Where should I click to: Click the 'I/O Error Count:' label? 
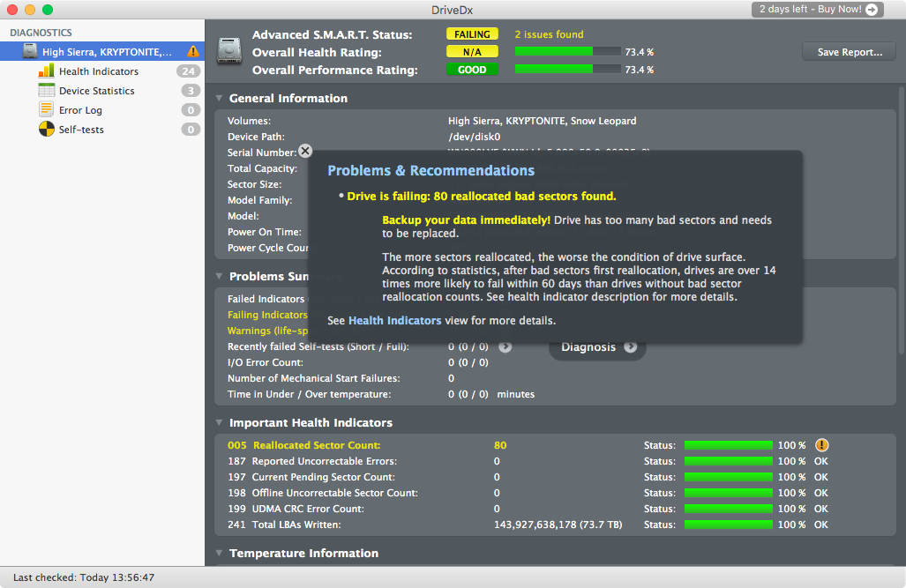[x=266, y=362]
